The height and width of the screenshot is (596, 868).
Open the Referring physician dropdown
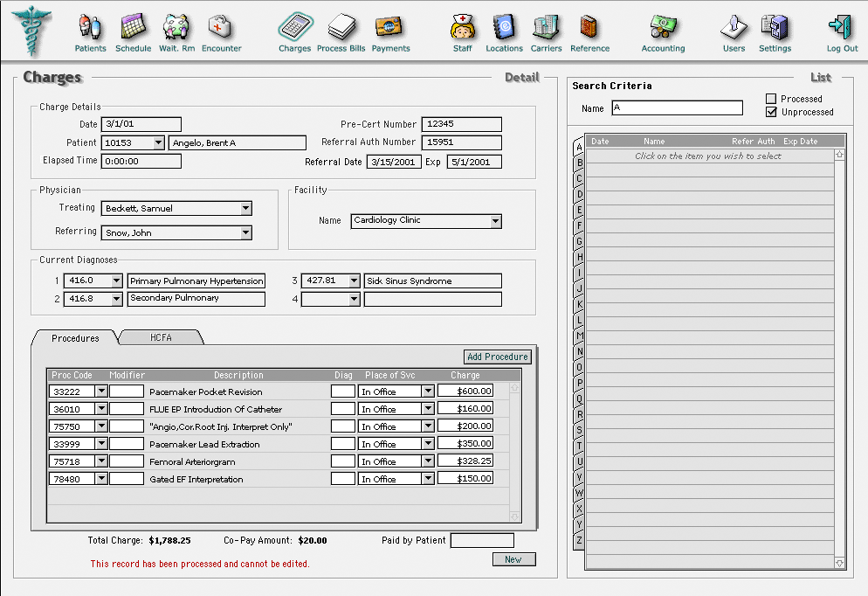pos(245,232)
